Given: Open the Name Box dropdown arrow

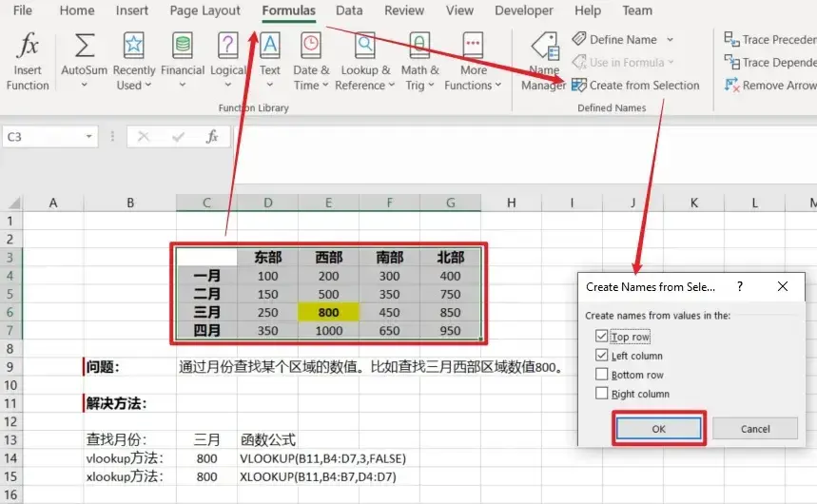Looking at the screenshot, I should [x=89, y=137].
